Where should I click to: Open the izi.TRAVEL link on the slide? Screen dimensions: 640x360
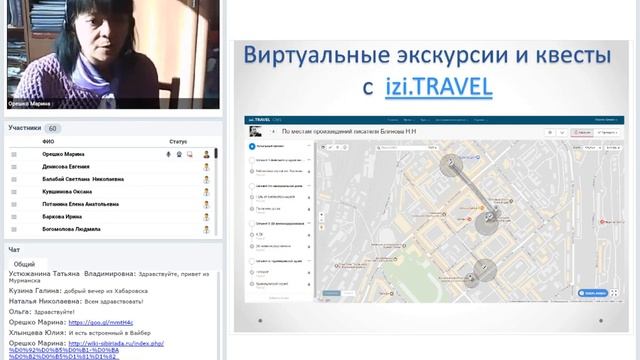(439, 87)
